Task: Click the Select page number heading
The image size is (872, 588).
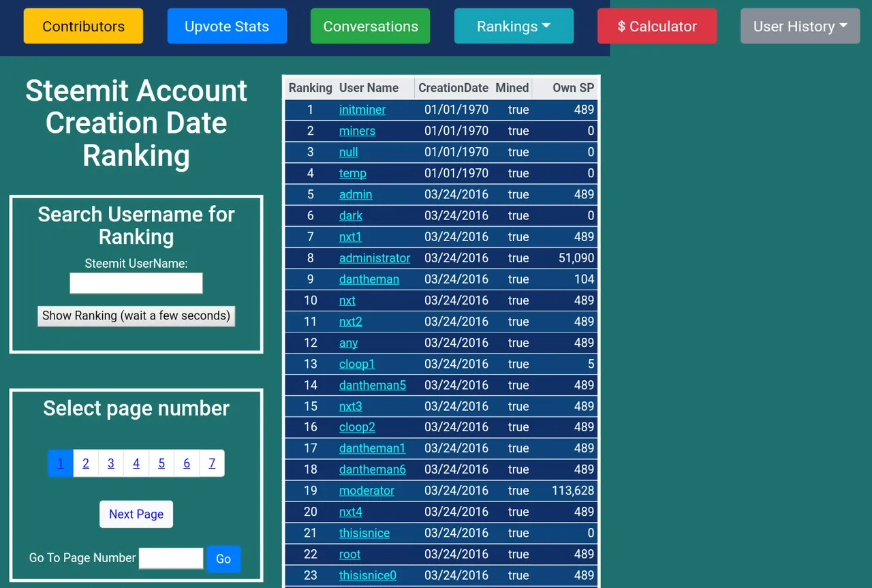Action: (x=136, y=408)
